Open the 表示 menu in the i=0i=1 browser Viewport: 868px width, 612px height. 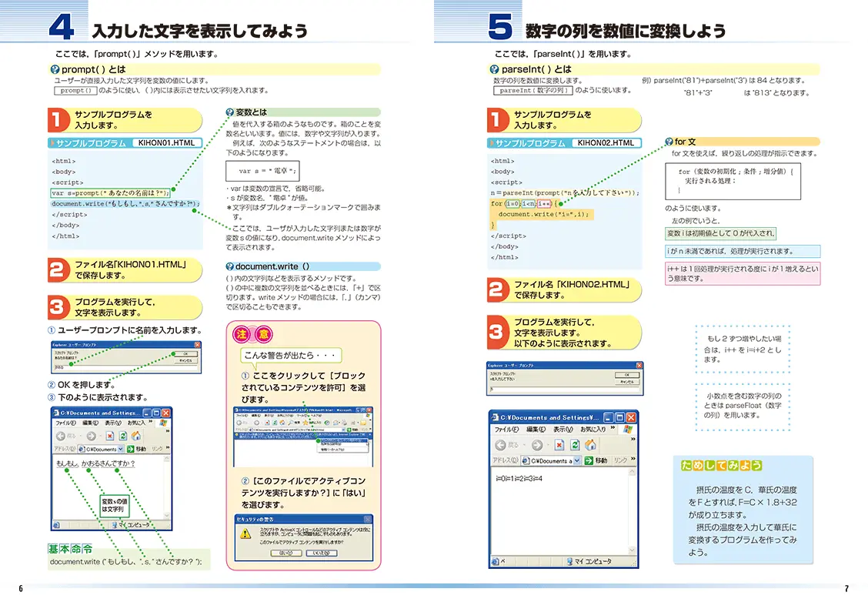pos(563,429)
